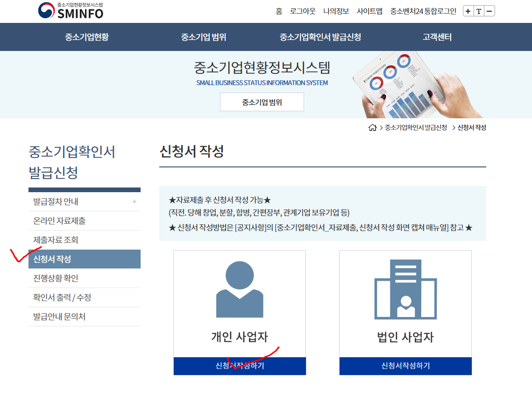
Task: Open 홈 link in top bar
Action: (279, 11)
